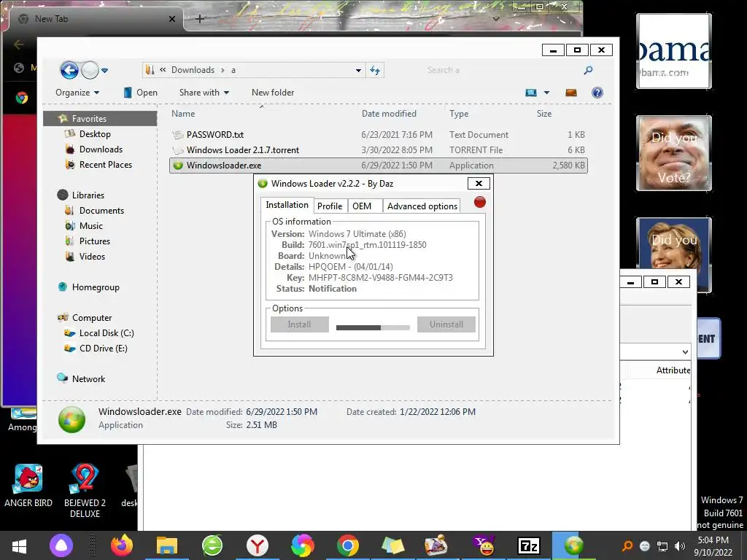Select Local Disk (C:) in the navigation pane
Image resolution: width=747 pixels, height=560 pixels.
(x=107, y=332)
